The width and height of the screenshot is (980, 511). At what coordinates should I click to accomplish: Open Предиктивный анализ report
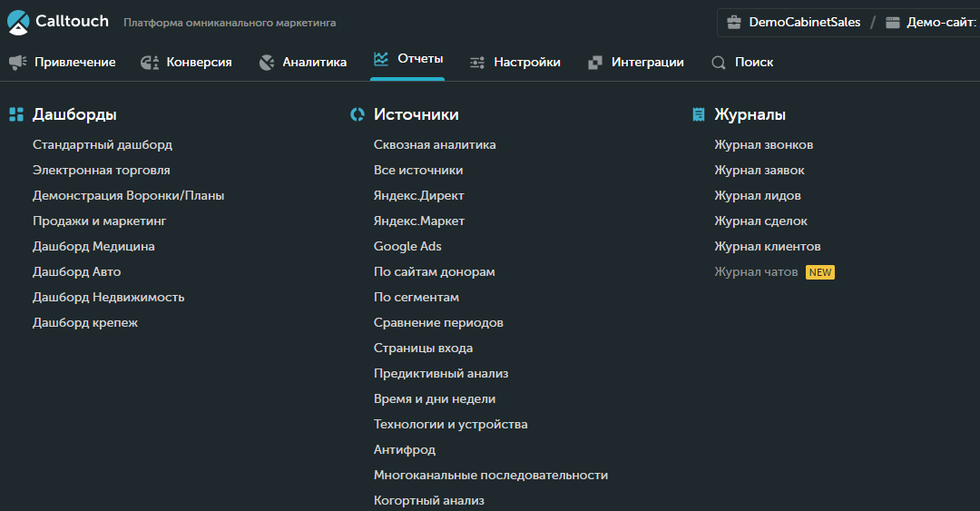(441, 373)
